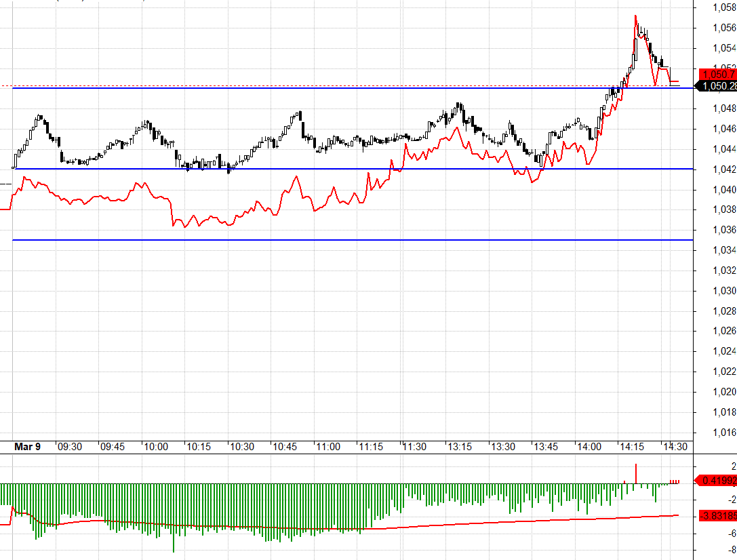Click the red -3.8318 indicator value tag
Viewport: 737px width, 560px height.
[719, 516]
